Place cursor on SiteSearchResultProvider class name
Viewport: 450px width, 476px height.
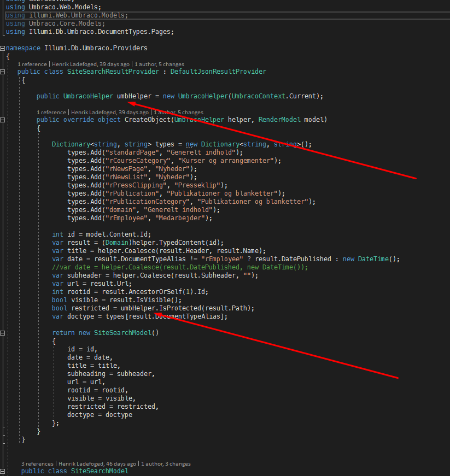coord(113,72)
